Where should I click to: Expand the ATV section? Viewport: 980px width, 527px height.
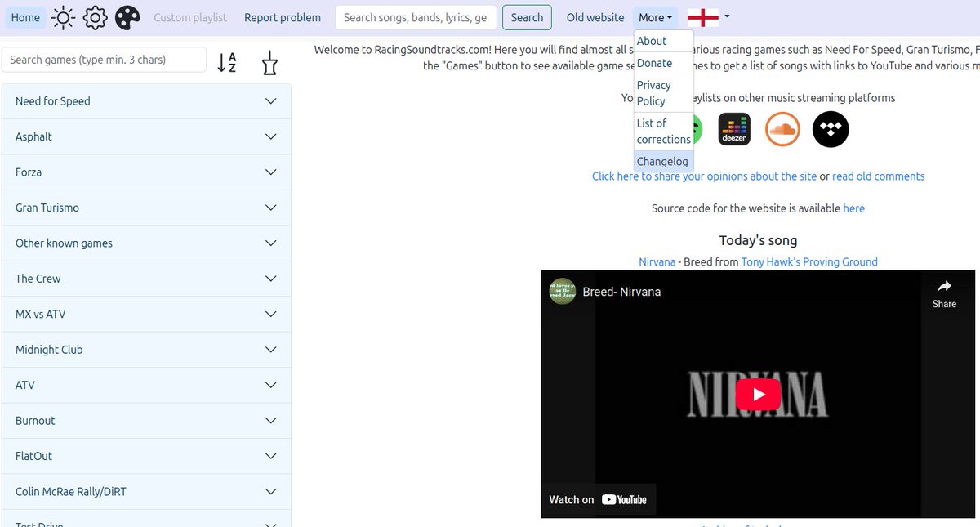[x=146, y=385]
